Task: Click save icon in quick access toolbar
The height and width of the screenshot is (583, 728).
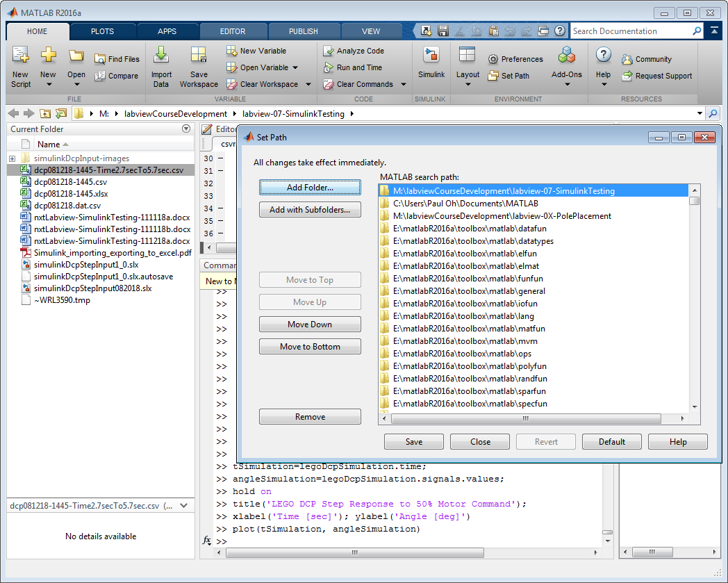Action: click(443, 31)
